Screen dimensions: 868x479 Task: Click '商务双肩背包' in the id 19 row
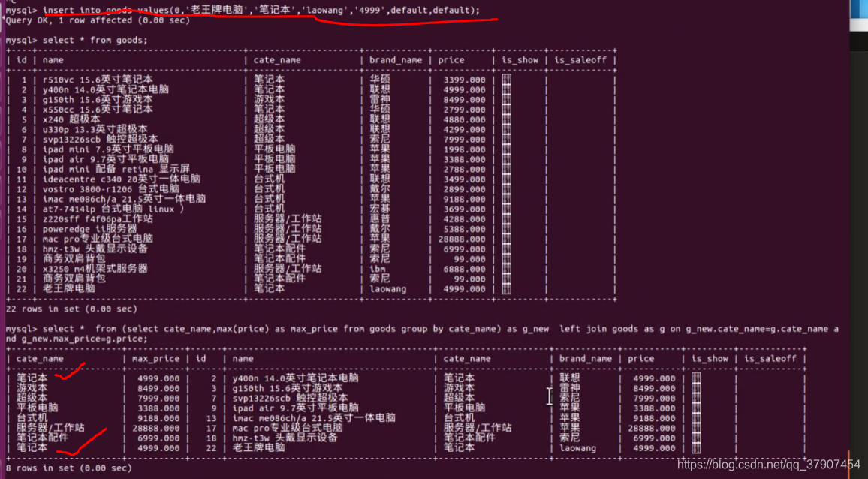[x=74, y=258]
